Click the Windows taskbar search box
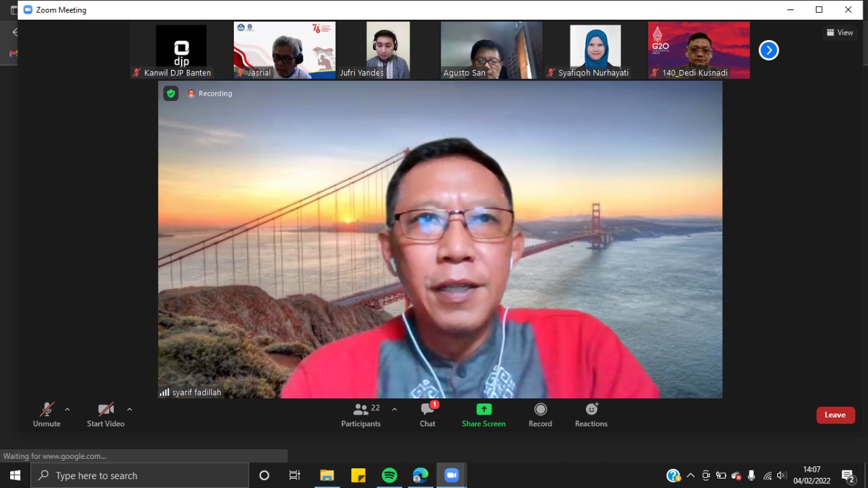Viewport: 868px width, 488px height. 140,475
